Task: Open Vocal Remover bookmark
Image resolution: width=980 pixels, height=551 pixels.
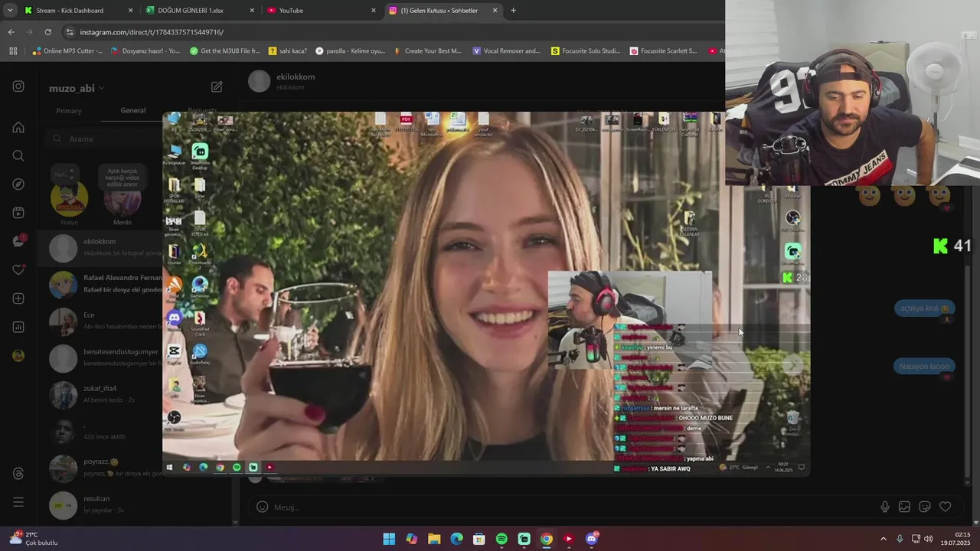Action: coord(506,51)
